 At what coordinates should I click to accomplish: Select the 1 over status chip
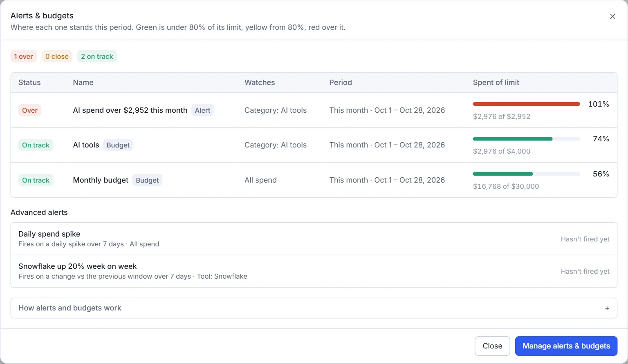click(x=23, y=56)
